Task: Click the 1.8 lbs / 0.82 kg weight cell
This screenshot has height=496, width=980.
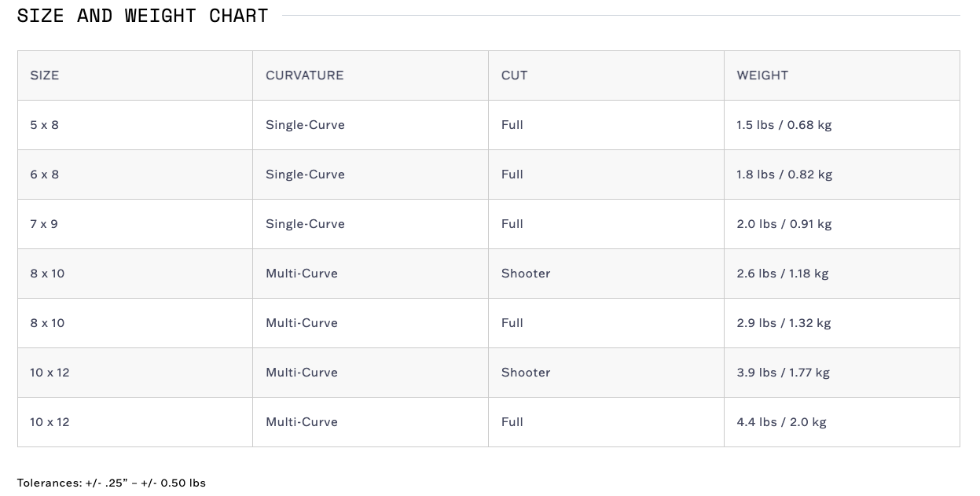Action: (784, 175)
